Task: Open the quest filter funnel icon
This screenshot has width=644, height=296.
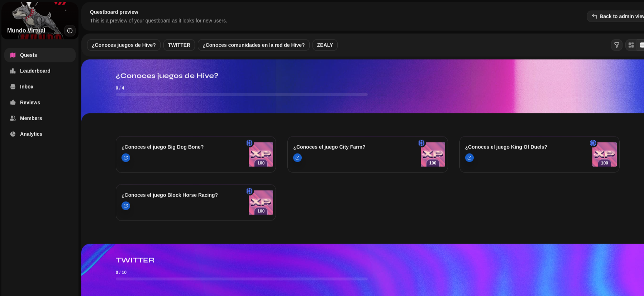Action: (617, 45)
